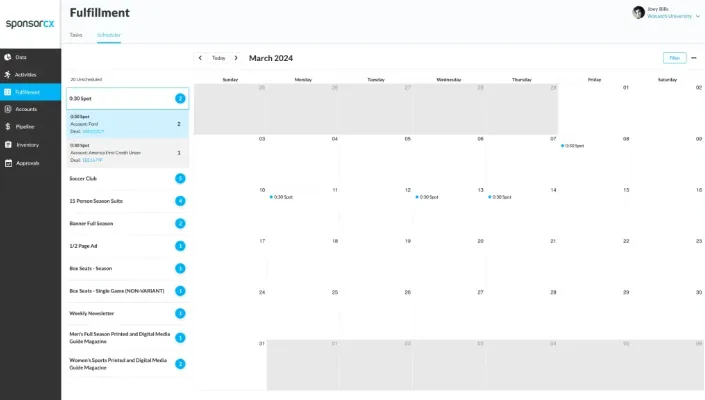This screenshot has width=705, height=400.
Task: Expand the 1/2 Page Ad group
Action: [x=128, y=246]
